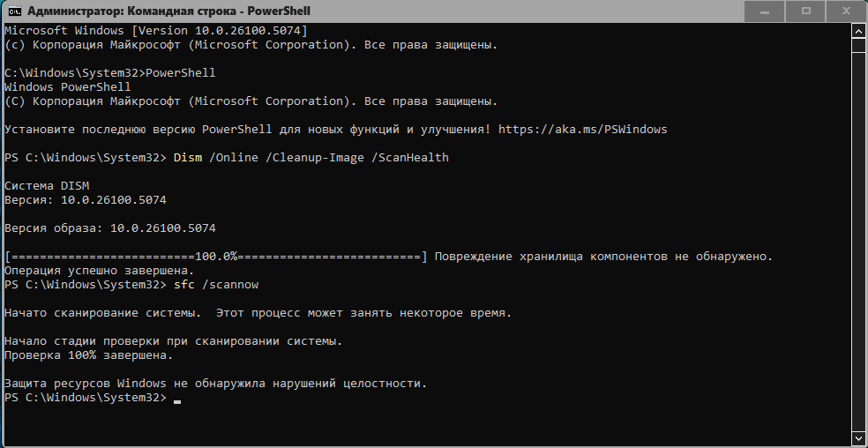
Task: Click the scrollbar up arrow
Action: (x=859, y=32)
